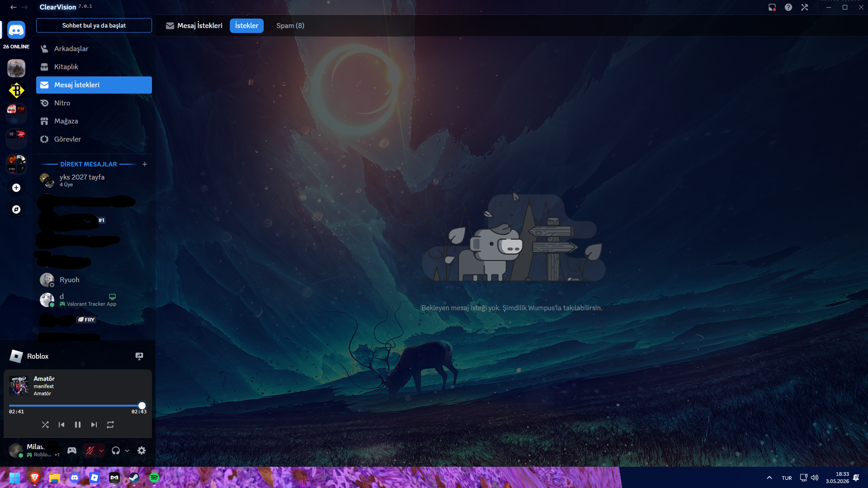This screenshot has height=488, width=868.
Task: Open Mağaza in the sidebar
Action: click(x=94, y=121)
